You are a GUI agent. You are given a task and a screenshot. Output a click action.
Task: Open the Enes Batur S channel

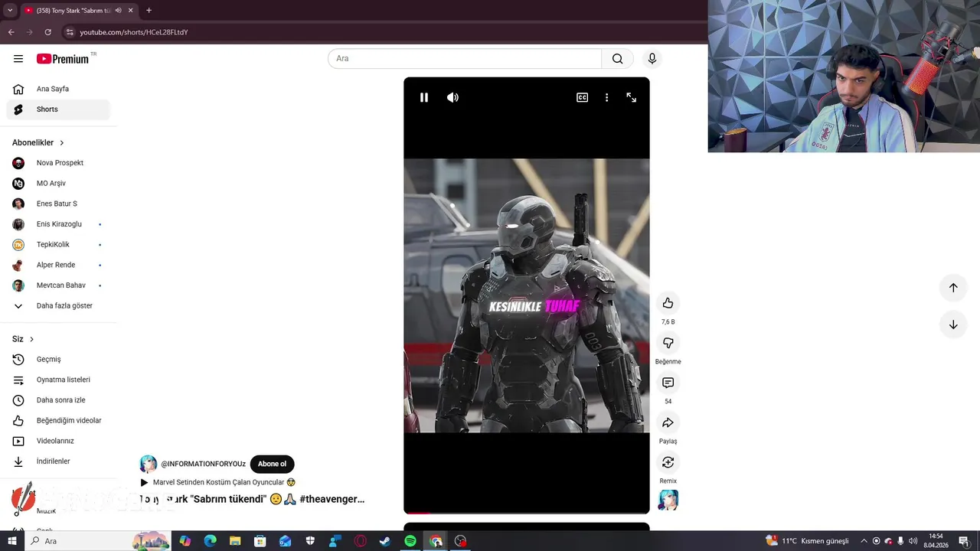(x=58, y=204)
